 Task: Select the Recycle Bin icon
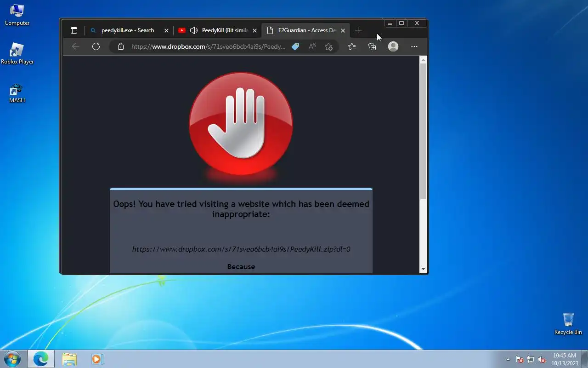(568, 324)
